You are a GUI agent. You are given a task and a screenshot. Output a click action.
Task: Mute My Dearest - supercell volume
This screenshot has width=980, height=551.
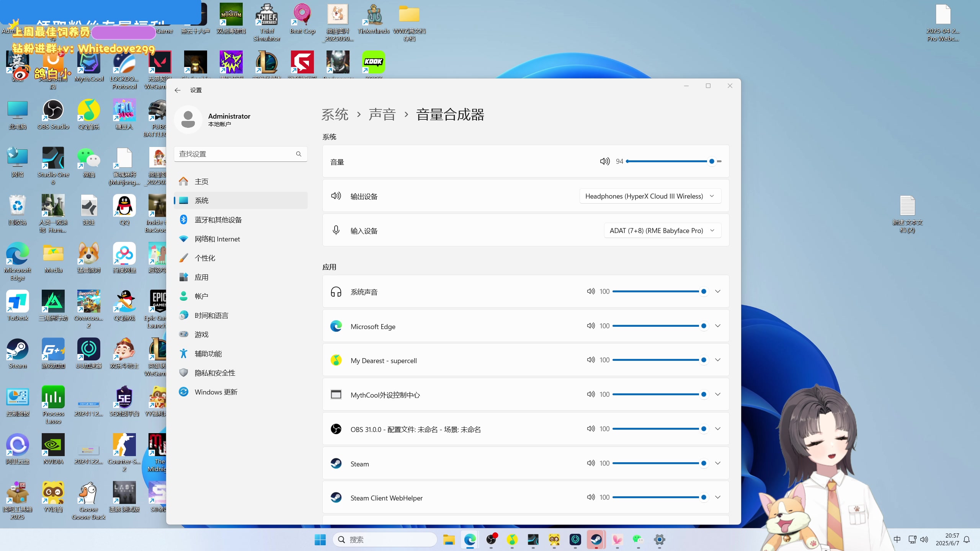(x=591, y=360)
